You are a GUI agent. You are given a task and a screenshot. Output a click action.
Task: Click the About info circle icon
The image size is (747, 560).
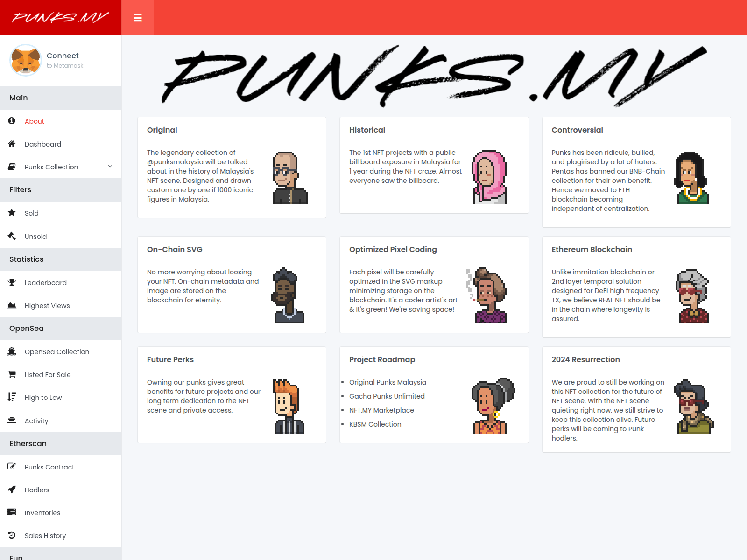[12, 121]
